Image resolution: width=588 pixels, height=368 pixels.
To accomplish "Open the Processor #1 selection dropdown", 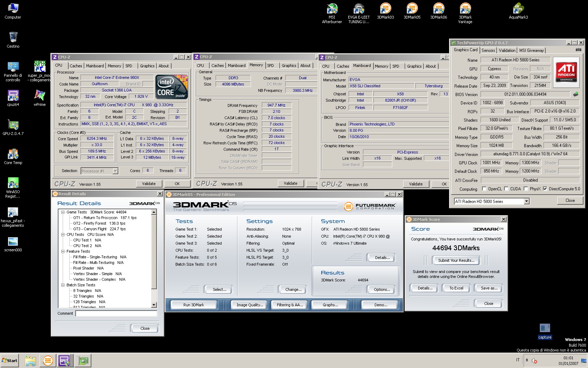I will 99,171.
